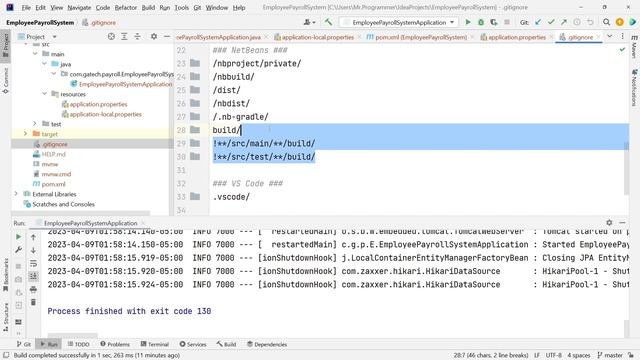Expand External Libraries node
This screenshot has width=640, height=360.
point(16,194)
